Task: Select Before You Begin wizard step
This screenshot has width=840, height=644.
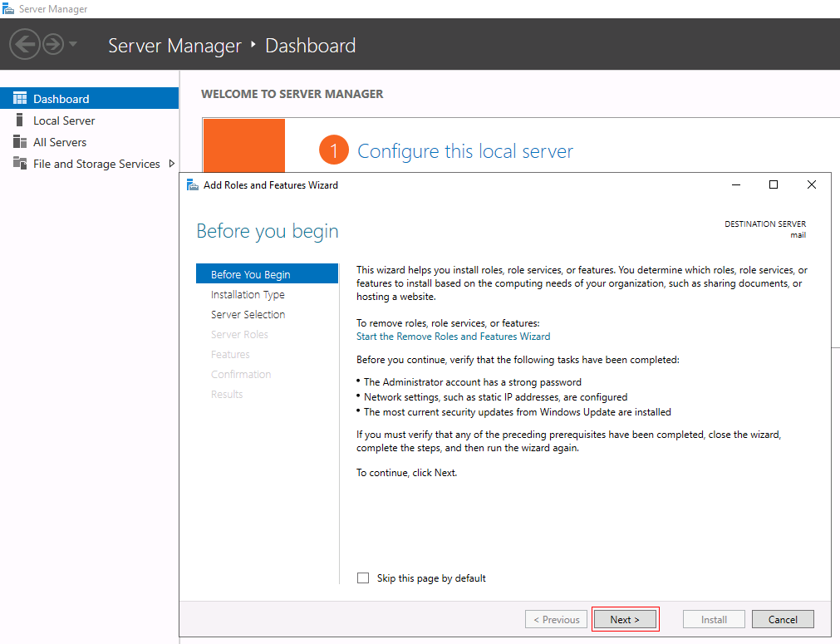Action: pos(267,273)
